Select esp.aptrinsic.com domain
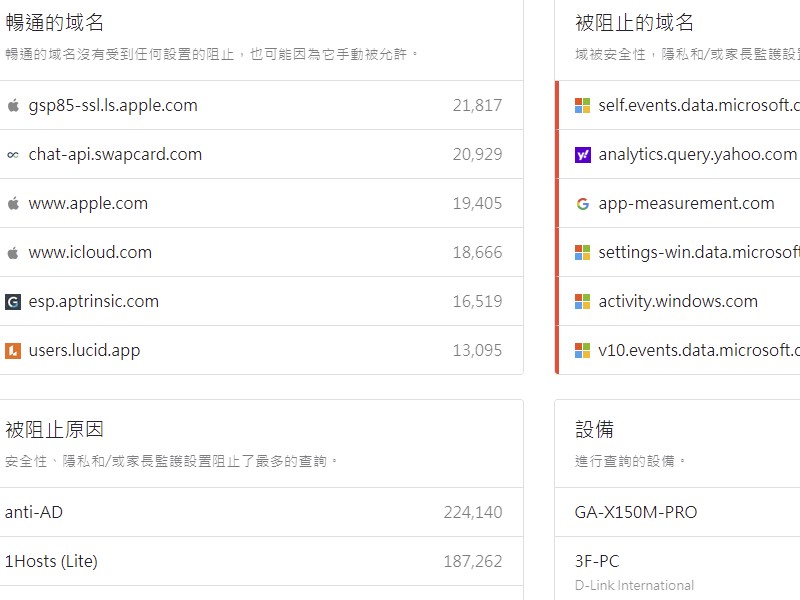 [94, 302]
